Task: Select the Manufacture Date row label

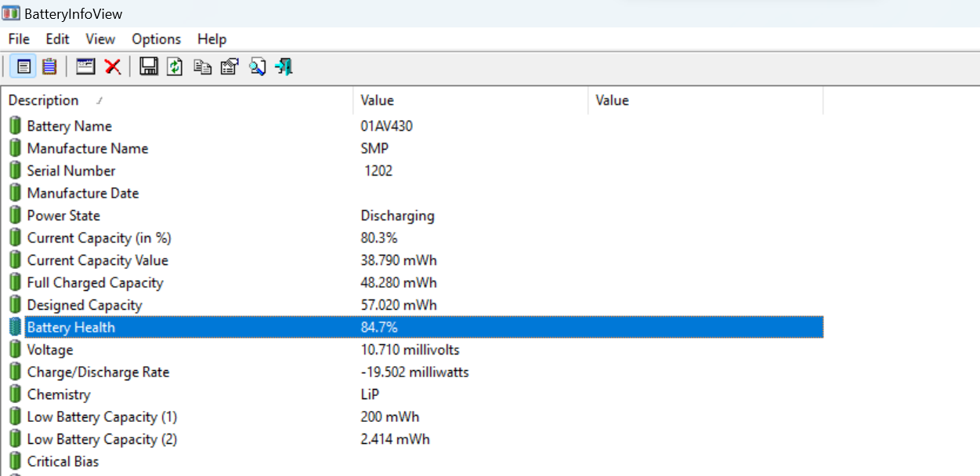Action: pyautogui.click(x=82, y=193)
